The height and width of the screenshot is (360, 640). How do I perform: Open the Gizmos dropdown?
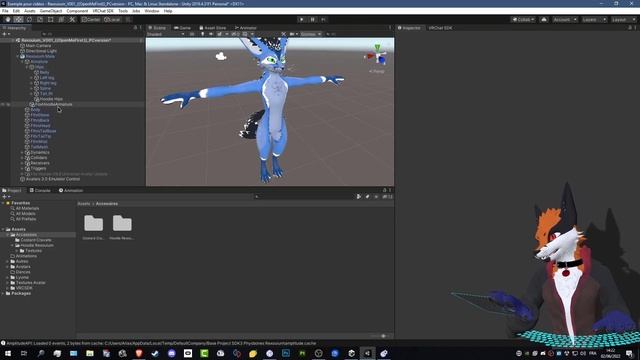[x=311, y=34]
